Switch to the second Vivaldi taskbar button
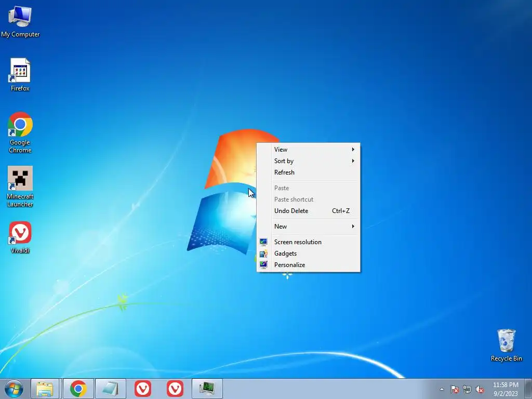This screenshot has width=532, height=399. click(x=175, y=389)
